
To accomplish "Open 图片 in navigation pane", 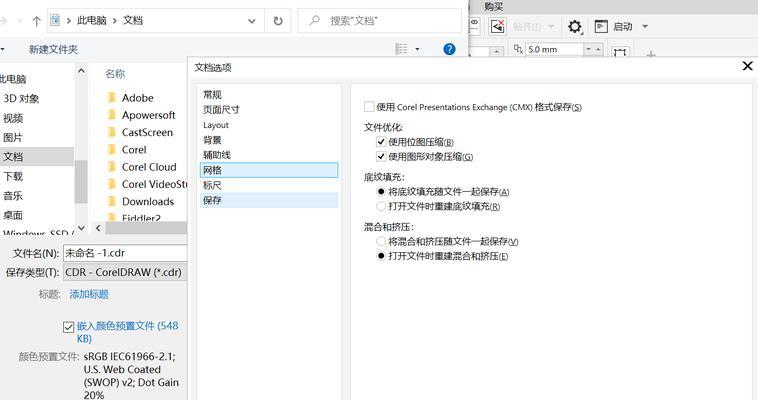I will (13, 137).
